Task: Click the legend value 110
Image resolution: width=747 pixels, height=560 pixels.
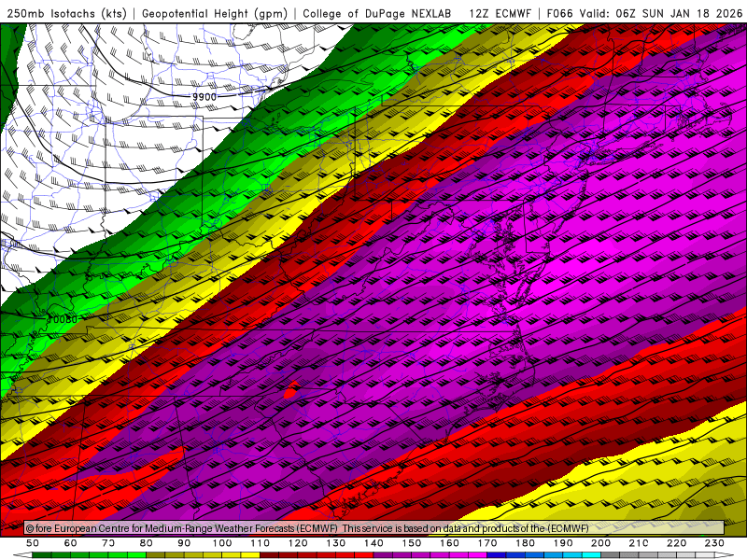Action: tap(260, 543)
